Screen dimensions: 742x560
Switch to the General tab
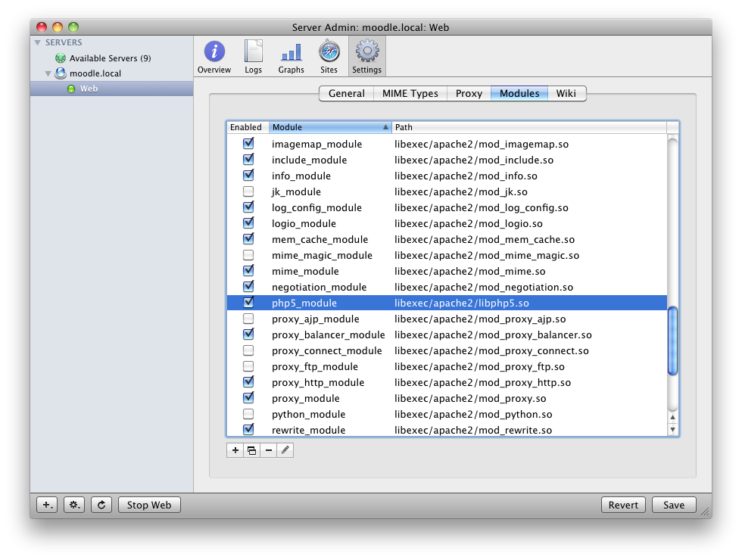coord(347,93)
